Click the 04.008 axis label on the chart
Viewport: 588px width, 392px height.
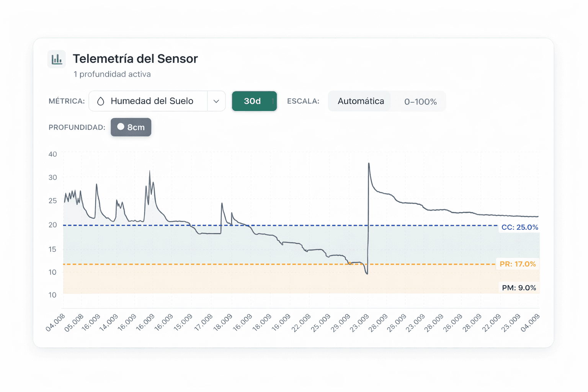click(56, 323)
